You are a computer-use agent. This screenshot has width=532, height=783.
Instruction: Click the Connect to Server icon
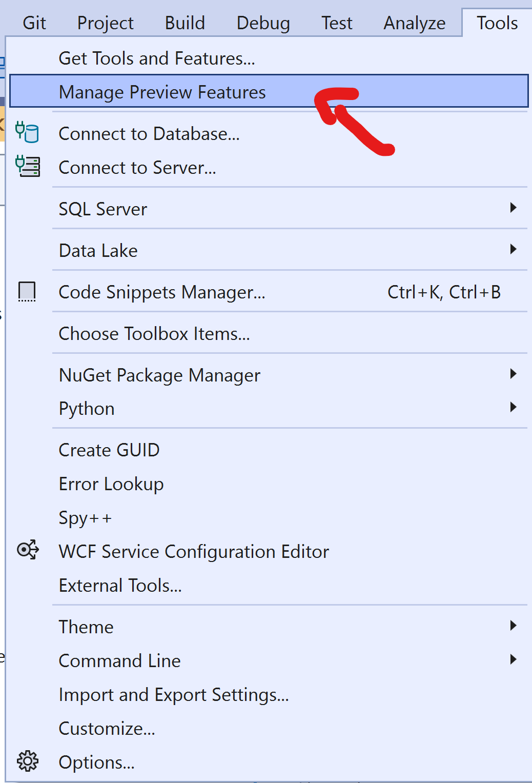tap(27, 166)
